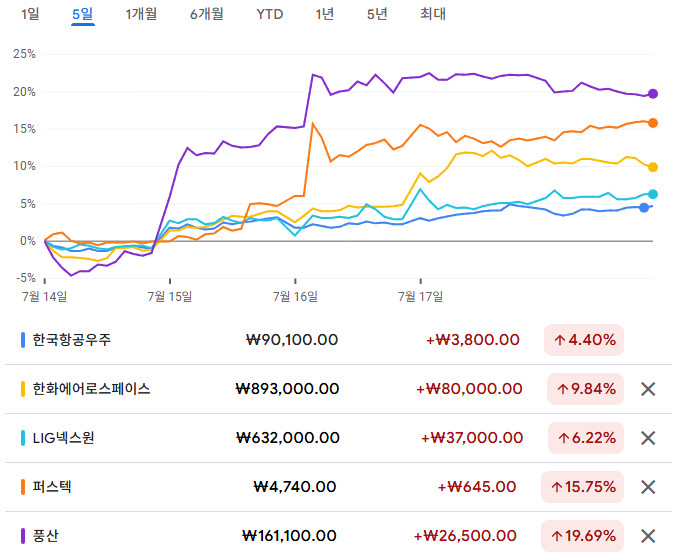
Task: Click the orange 퍼스텍 chart endpoint dot
Action: [x=653, y=123]
